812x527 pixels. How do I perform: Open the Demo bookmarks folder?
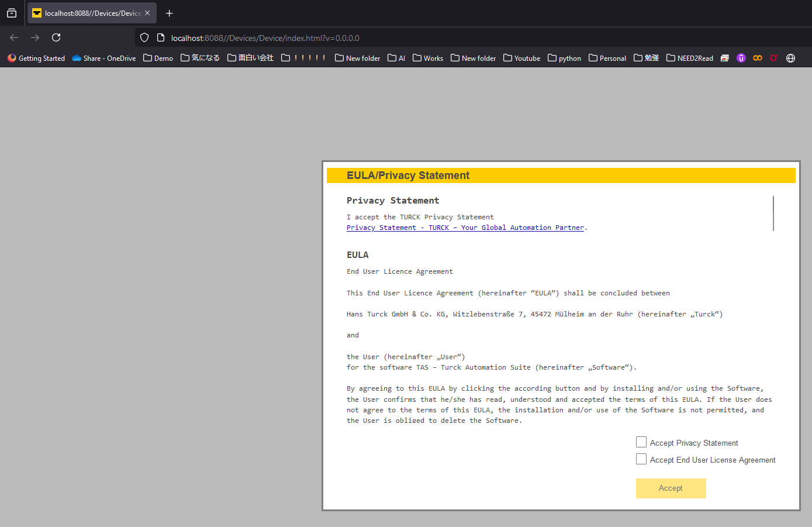(158, 58)
